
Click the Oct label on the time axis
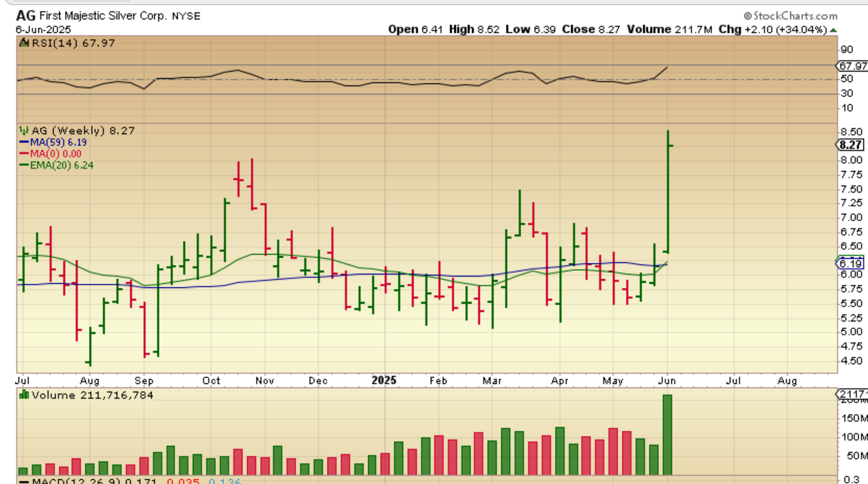(211, 381)
